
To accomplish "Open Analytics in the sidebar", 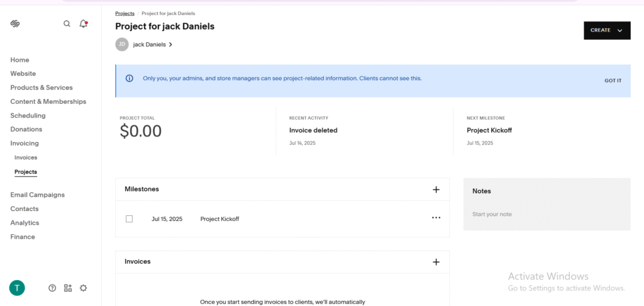I will click(x=25, y=223).
